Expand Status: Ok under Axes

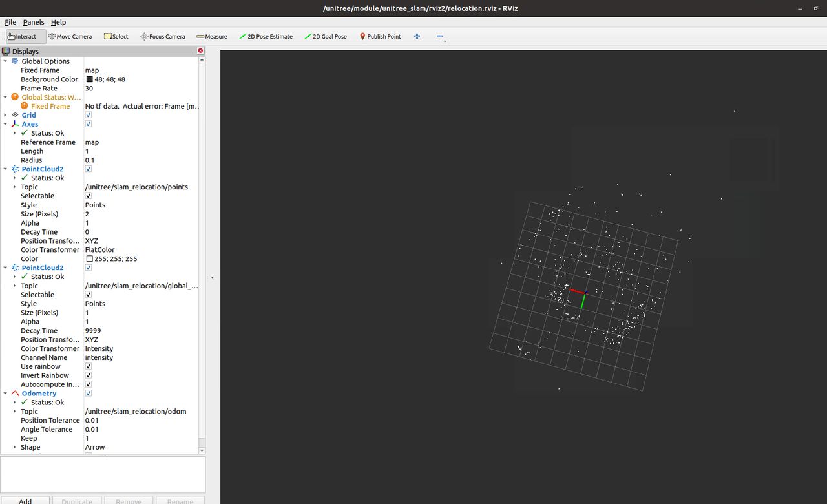point(15,133)
